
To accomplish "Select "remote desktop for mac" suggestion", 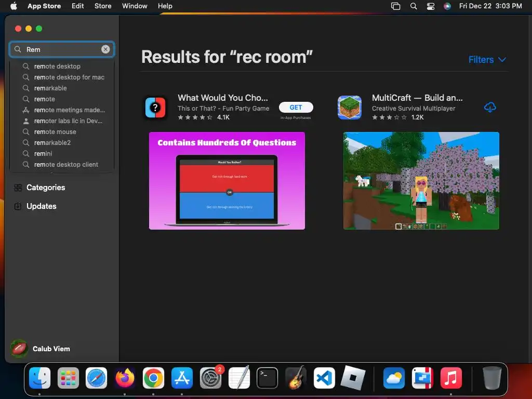I will pyautogui.click(x=62, y=77).
